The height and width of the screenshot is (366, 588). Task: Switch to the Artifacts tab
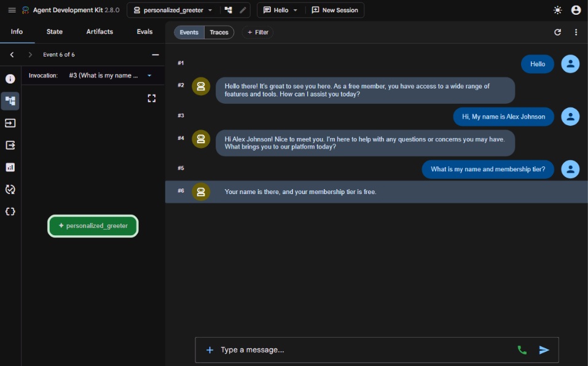[100, 32]
